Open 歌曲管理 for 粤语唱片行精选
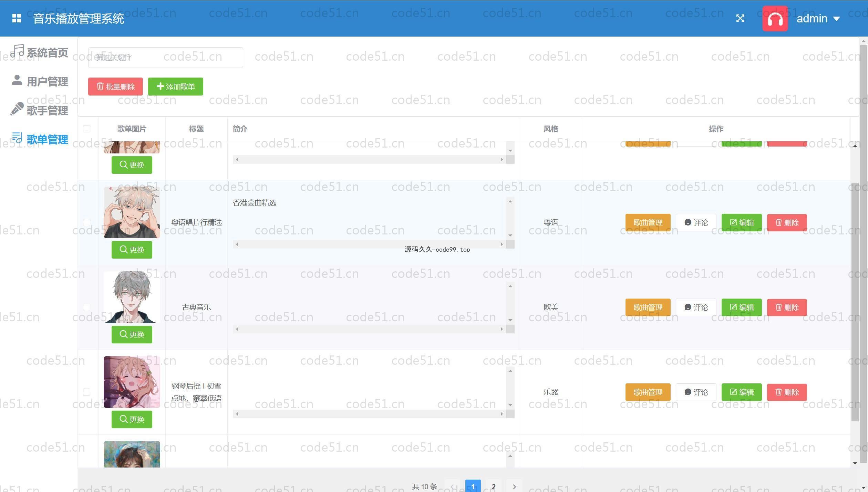Screen dimensions: 868x492 (648, 222)
